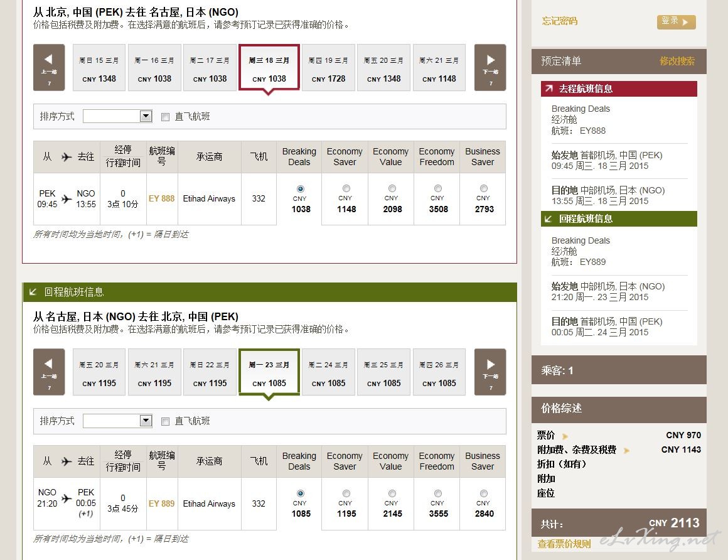Enable outbound 直飞航班 checkbox
Viewport: 728px width, 560px height.
click(x=166, y=117)
